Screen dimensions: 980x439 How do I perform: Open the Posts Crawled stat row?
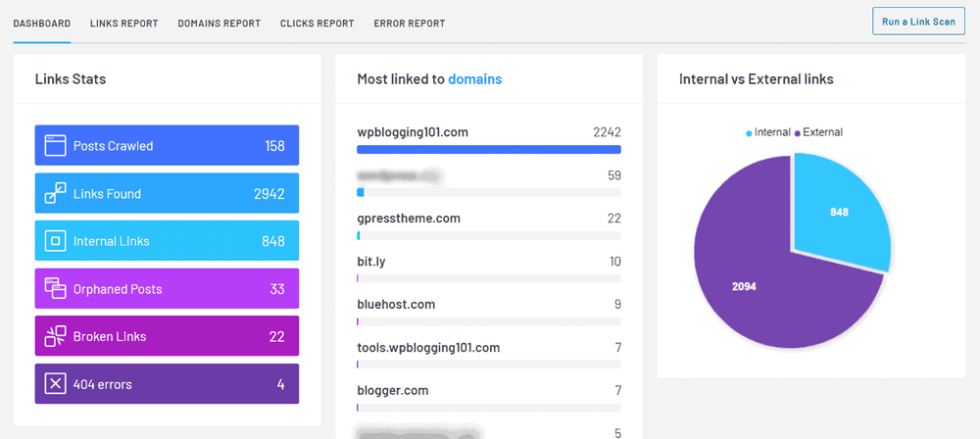[167, 145]
